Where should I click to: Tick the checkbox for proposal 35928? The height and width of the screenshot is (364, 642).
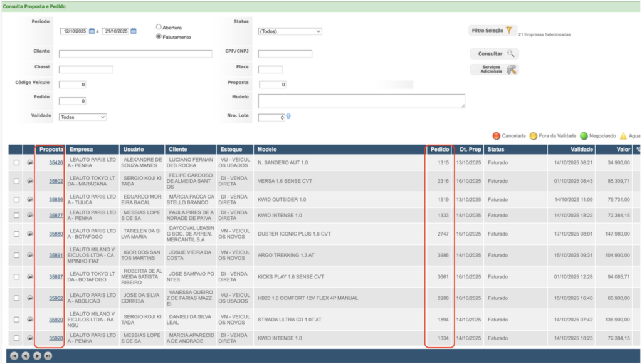point(16,338)
